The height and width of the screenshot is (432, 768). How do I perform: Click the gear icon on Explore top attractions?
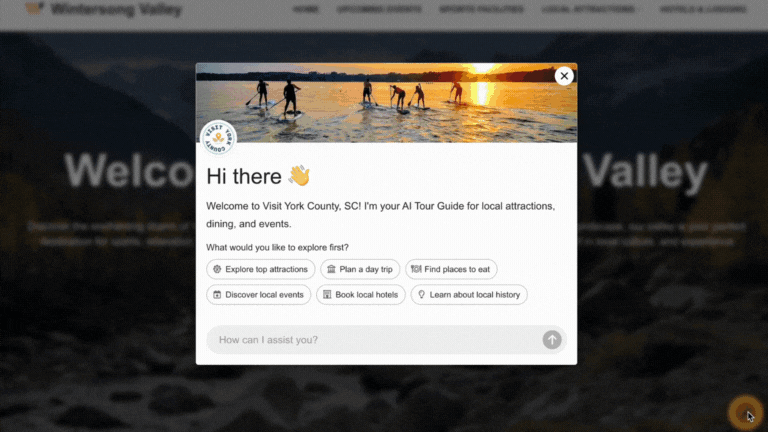217,269
